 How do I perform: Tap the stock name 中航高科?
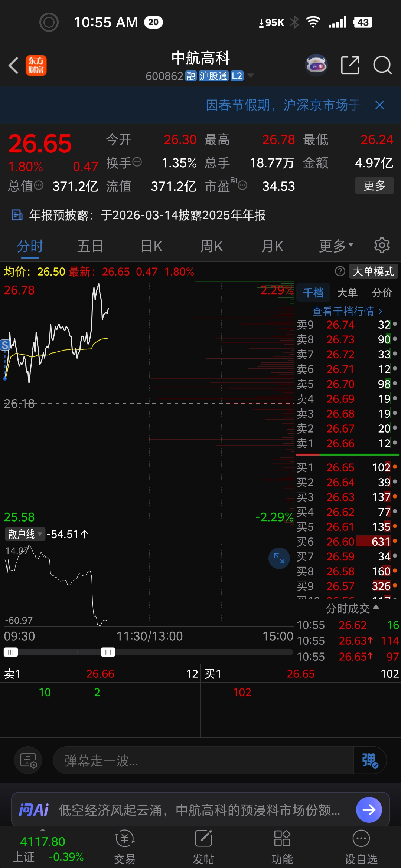pyautogui.click(x=200, y=58)
